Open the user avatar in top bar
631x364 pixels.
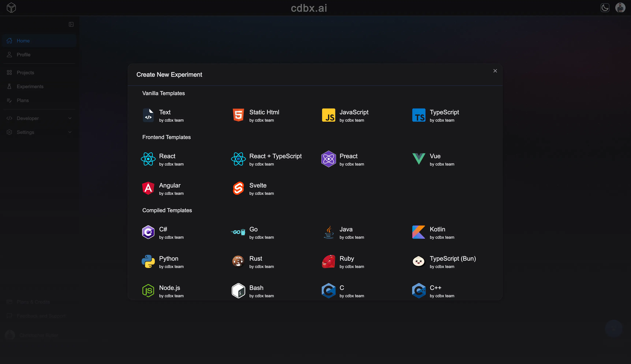coord(620,8)
